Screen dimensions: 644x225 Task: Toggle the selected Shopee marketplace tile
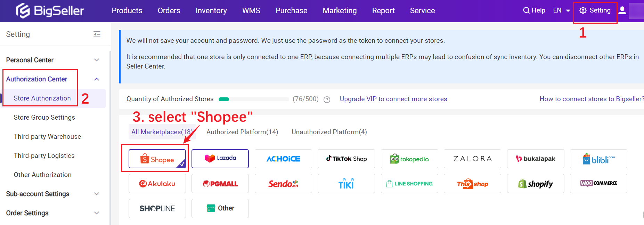pos(157,159)
